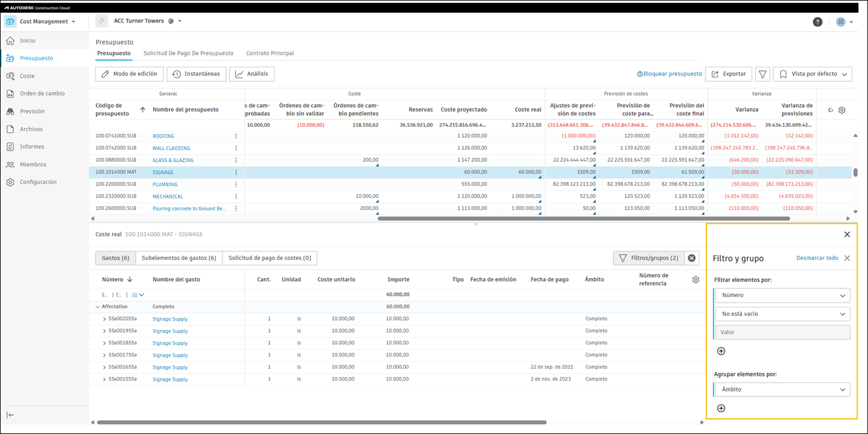The height and width of the screenshot is (434, 868).
Task: Sort expenses by Número column arrow
Action: [x=130, y=279]
